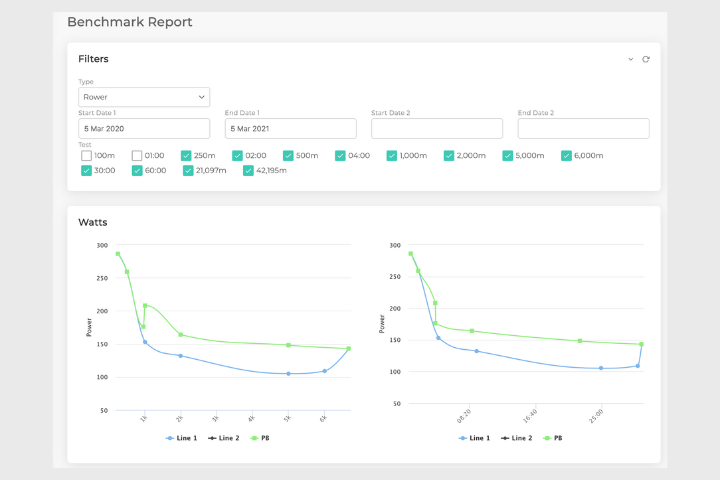Click the empty End Date 2 field

click(583, 129)
